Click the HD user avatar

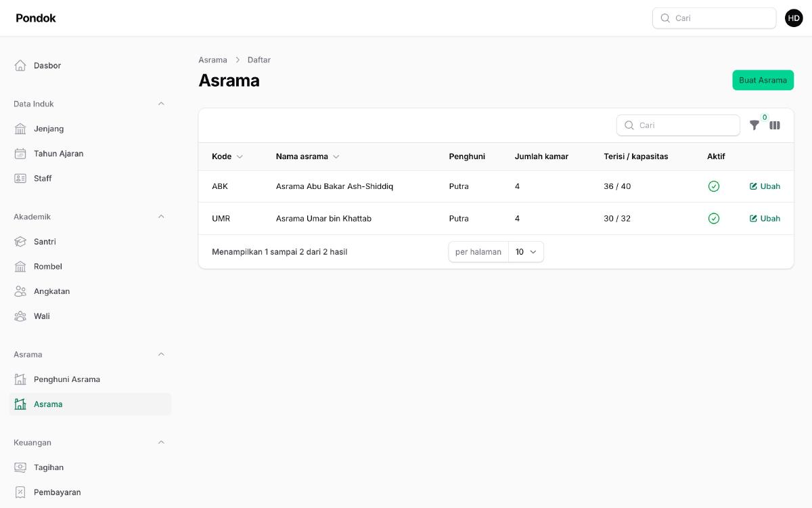click(x=794, y=18)
